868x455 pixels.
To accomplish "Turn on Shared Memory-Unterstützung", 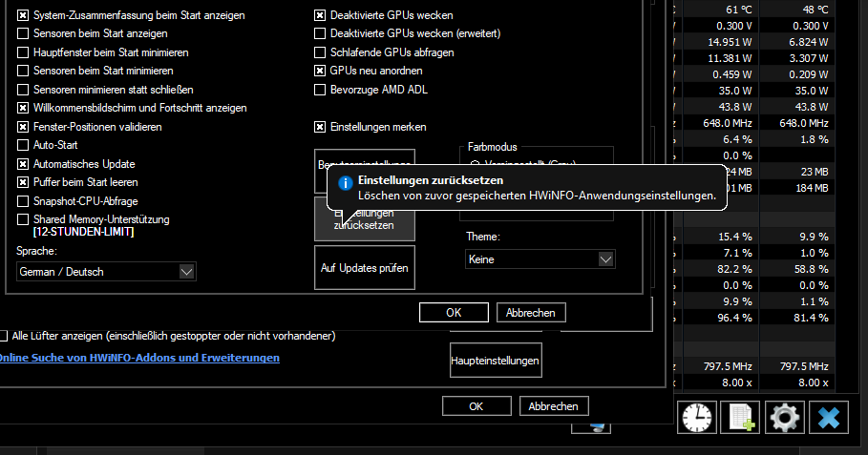I will coord(23,219).
